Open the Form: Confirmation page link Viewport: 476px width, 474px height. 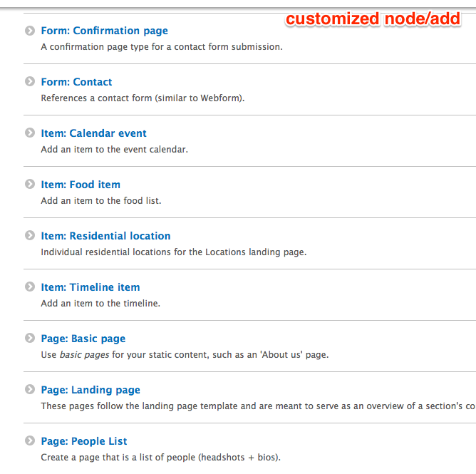[x=104, y=31]
